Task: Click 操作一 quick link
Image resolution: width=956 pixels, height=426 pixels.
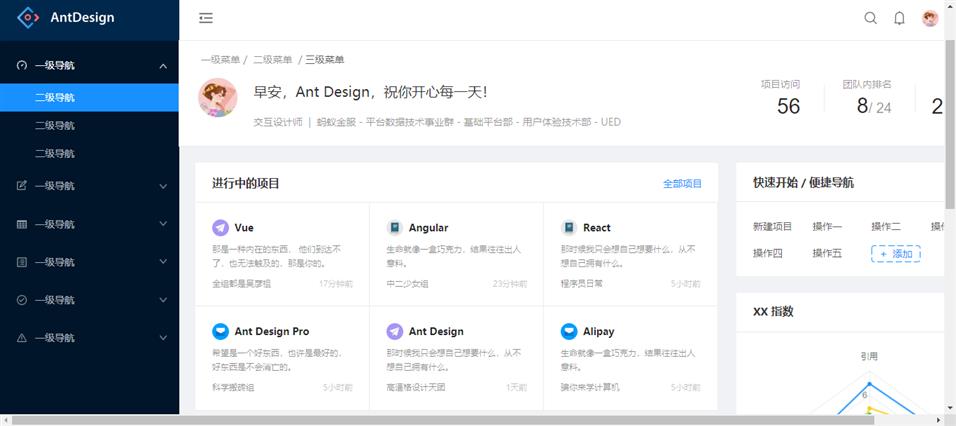Action: pos(827,227)
